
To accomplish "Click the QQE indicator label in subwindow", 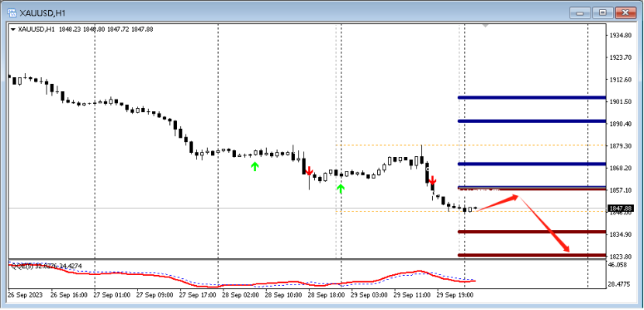I will [x=47, y=266].
